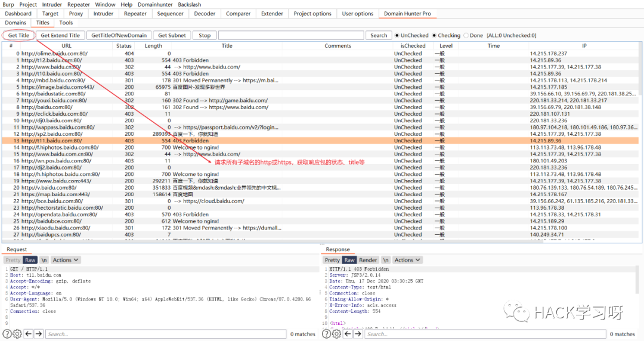Switch to the Sequencer tab
The width and height of the screenshot is (644, 341).
point(170,14)
